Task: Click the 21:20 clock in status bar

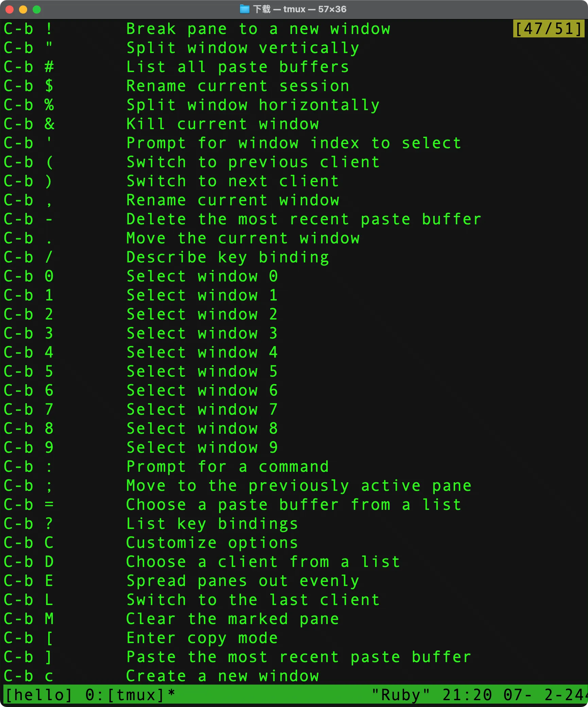Action: 467,695
